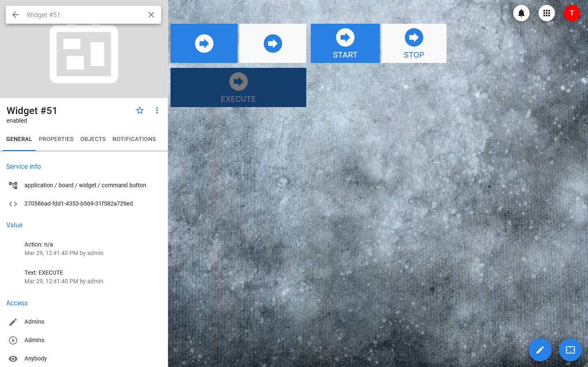Switch to the Objects tab
Viewport: 588px width, 367px height.
pyautogui.click(x=93, y=139)
